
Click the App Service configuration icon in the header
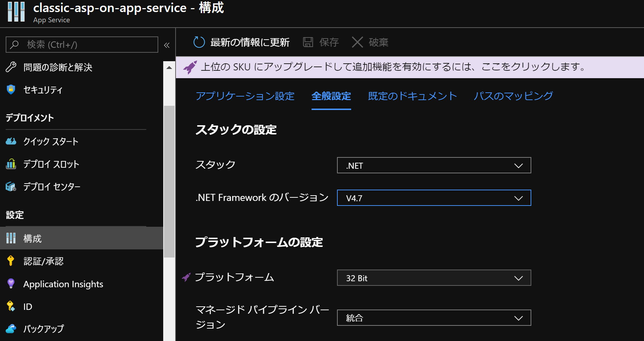[x=16, y=12]
